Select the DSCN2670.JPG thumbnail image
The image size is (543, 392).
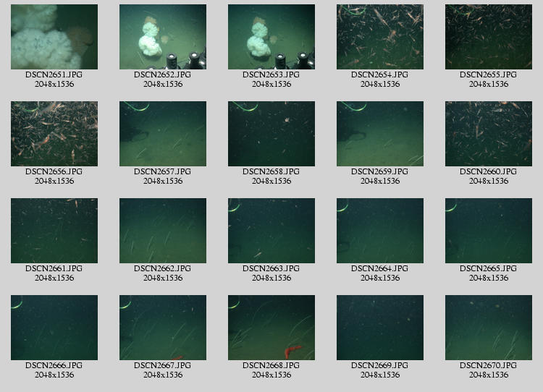[488, 328]
